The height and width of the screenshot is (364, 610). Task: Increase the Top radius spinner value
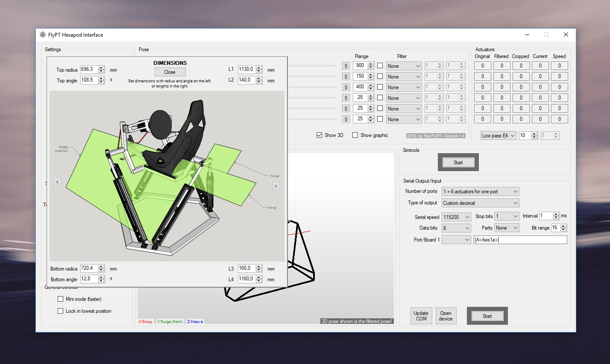point(101,67)
